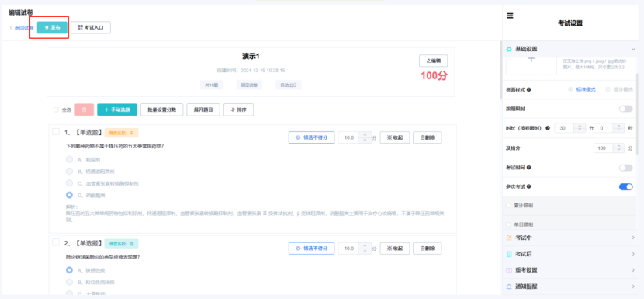Click the 编辑 button beside title 演示1
This screenshot has width=644, height=299.
(x=433, y=61)
